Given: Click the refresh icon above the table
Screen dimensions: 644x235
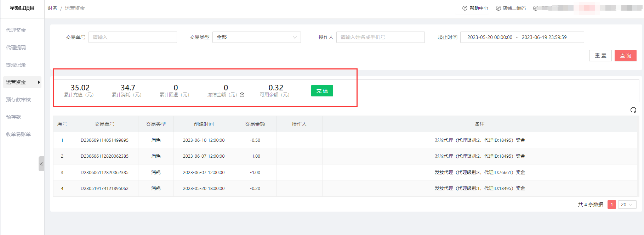Looking at the screenshot, I should point(633,110).
